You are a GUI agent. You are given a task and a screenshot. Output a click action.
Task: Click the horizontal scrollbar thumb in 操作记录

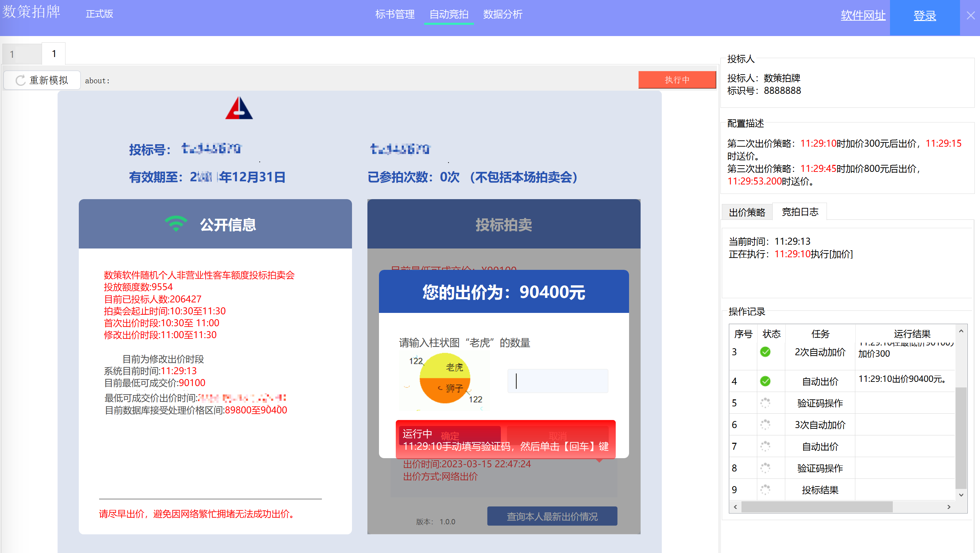pyautogui.click(x=817, y=507)
